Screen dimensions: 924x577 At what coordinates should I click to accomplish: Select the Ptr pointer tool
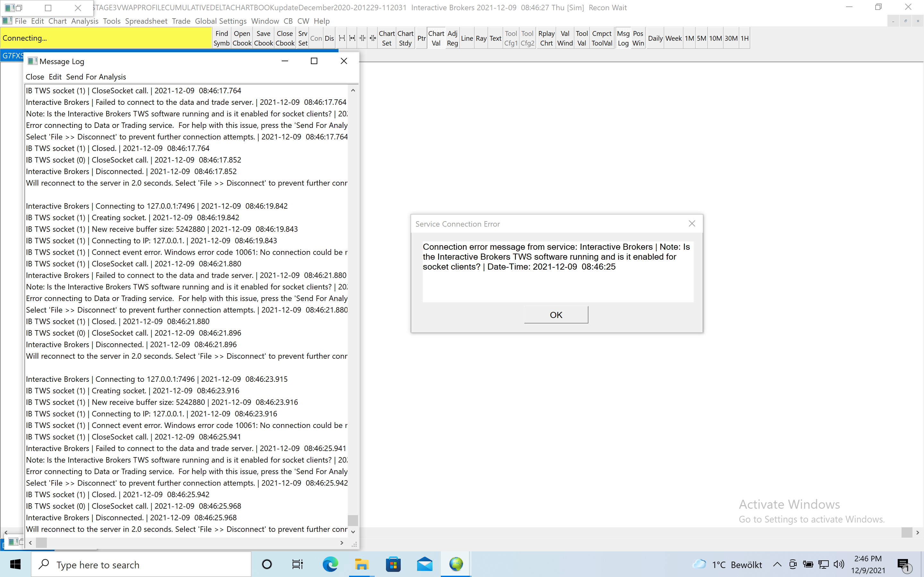[421, 38]
